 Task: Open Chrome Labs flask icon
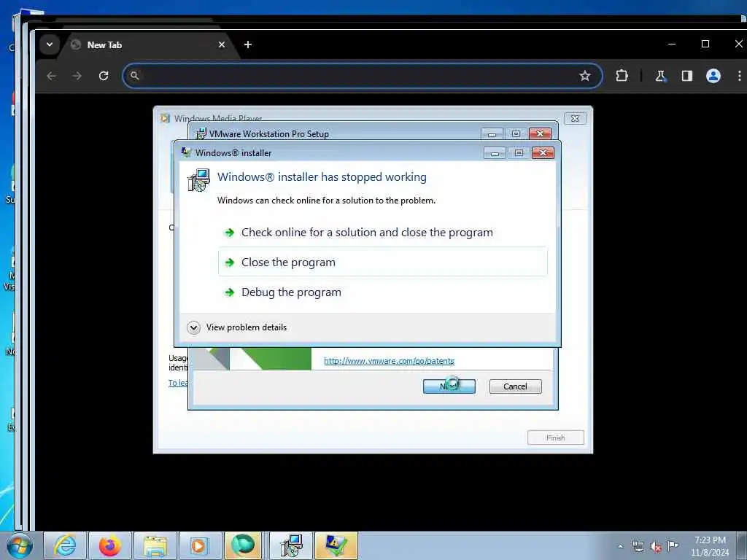660,76
